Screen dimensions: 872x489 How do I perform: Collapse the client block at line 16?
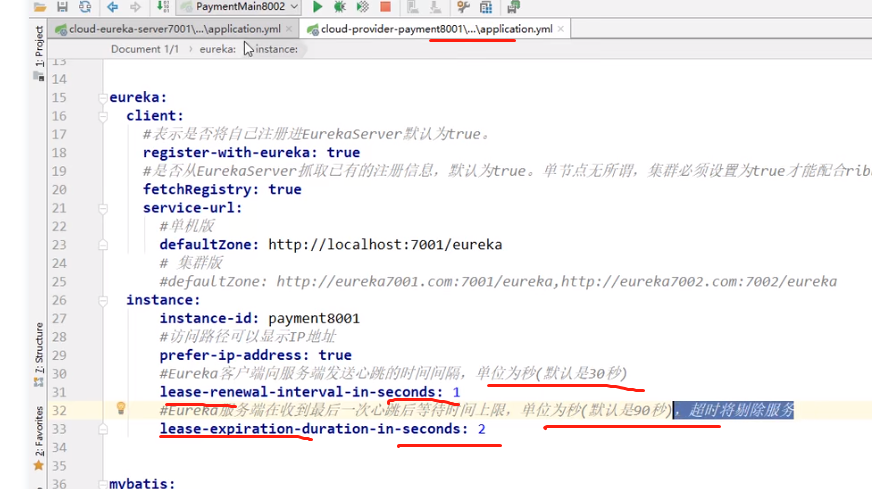[103, 116]
